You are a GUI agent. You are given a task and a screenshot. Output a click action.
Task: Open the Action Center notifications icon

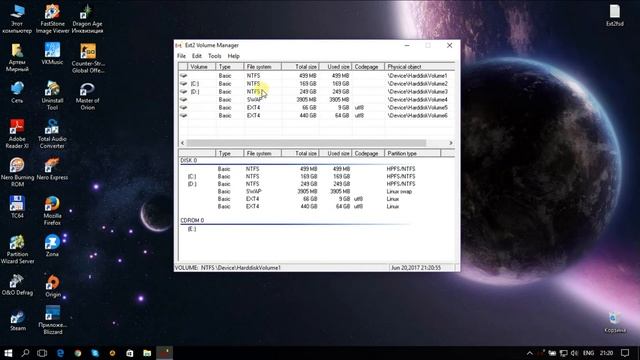pyautogui.click(x=625, y=353)
